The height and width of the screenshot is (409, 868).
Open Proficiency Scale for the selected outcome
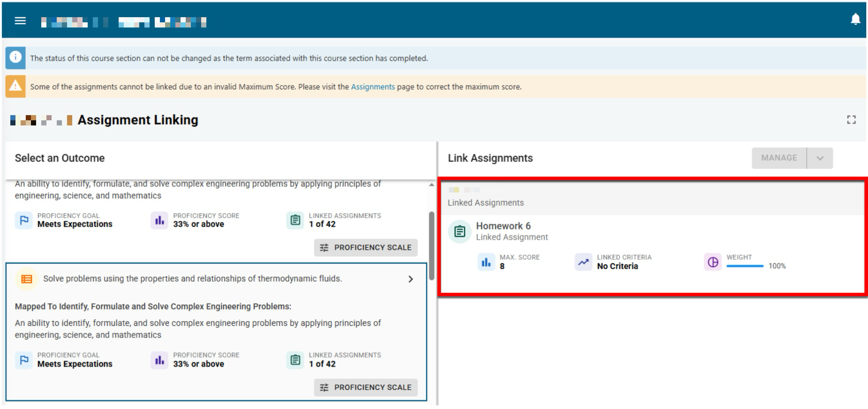(366, 387)
